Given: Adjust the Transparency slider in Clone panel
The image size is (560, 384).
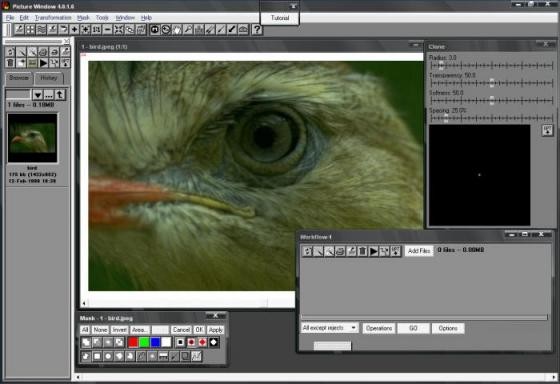Looking at the screenshot, I should tap(492, 83).
